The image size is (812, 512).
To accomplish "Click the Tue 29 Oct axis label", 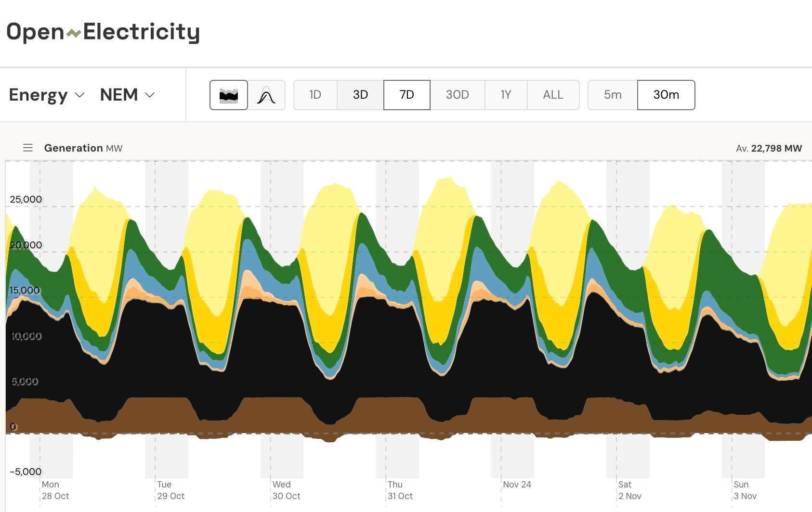I will (x=171, y=490).
